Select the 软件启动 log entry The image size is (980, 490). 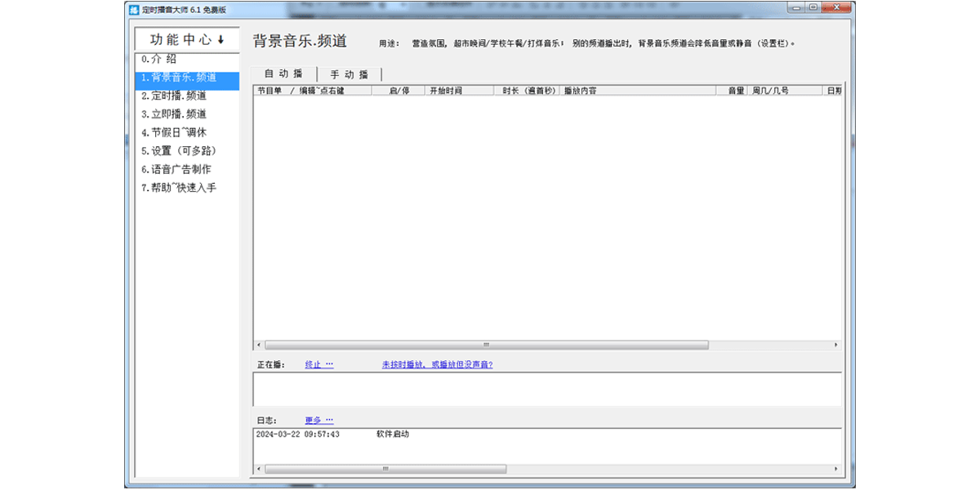pyautogui.click(x=392, y=435)
